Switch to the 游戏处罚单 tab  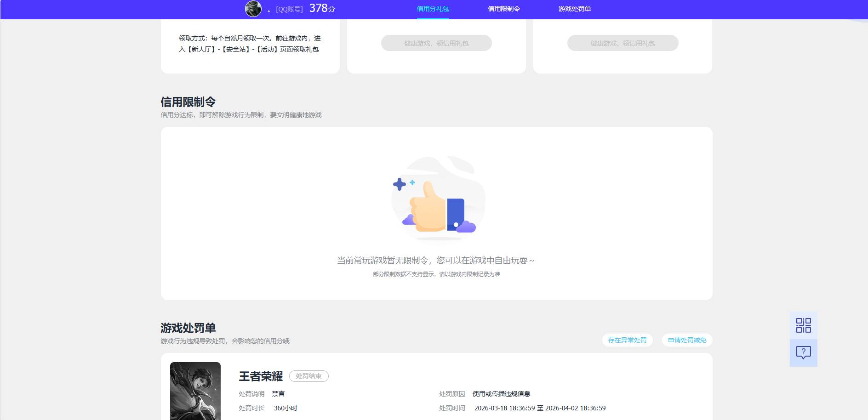(575, 9)
